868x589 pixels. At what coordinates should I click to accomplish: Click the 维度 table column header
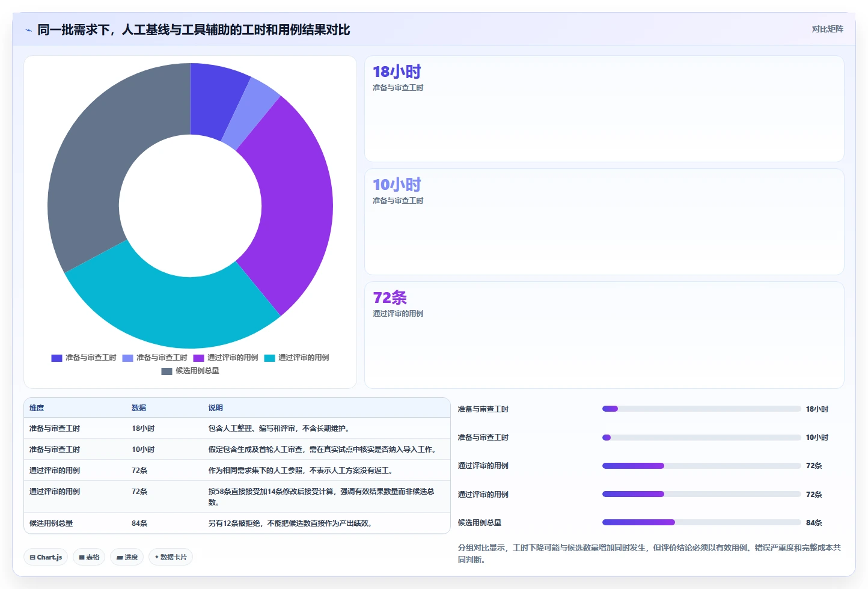37,408
